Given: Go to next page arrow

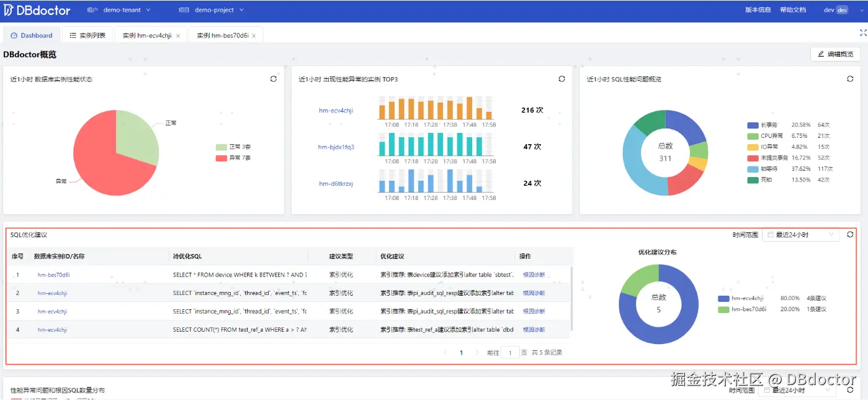Looking at the screenshot, I should click(477, 353).
